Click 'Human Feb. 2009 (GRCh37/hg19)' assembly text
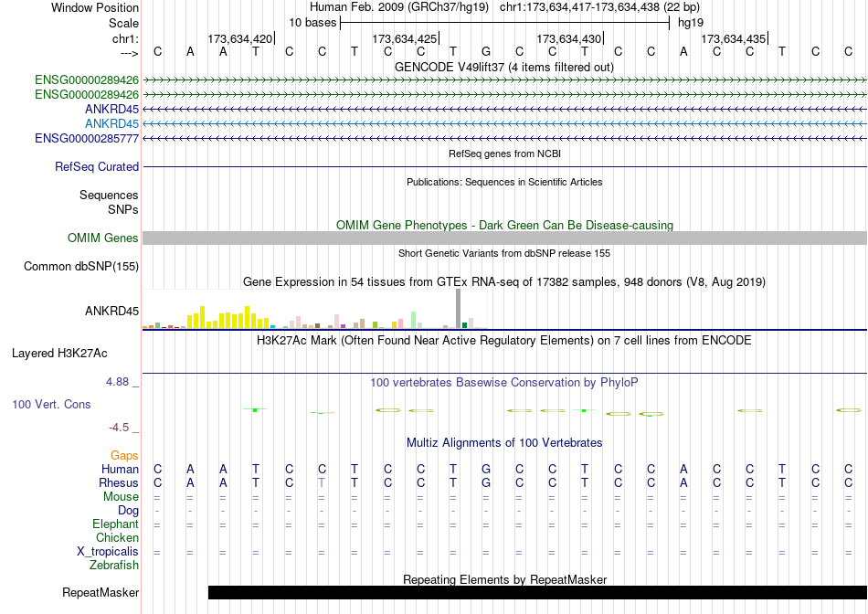Screen dimensions: 868x614 pyautogui.click(x=399, y=7)
